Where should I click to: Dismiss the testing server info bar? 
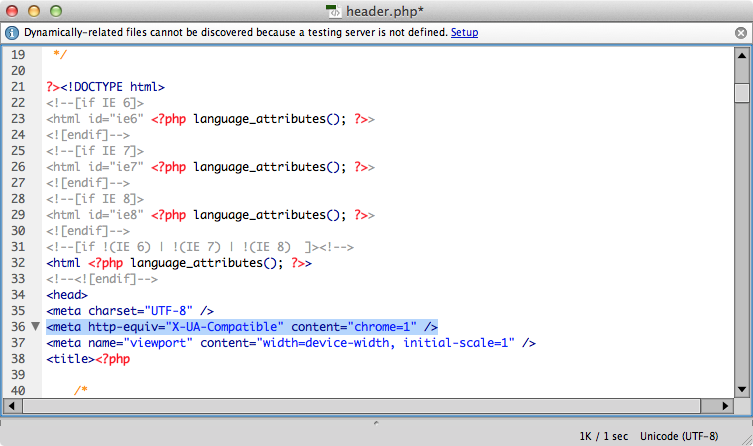[x=741, y=33]
